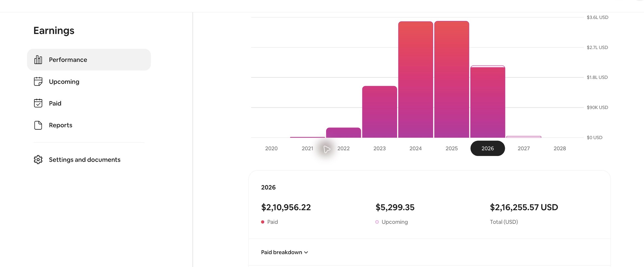Viewport: 644px width, 267px height.
Task: Select the year 2024 on chart axis
Action: [415, 148]
